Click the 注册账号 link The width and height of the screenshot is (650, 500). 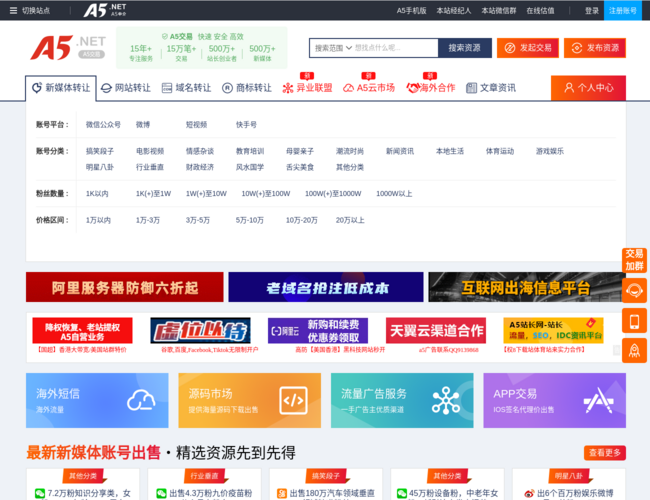622,10
